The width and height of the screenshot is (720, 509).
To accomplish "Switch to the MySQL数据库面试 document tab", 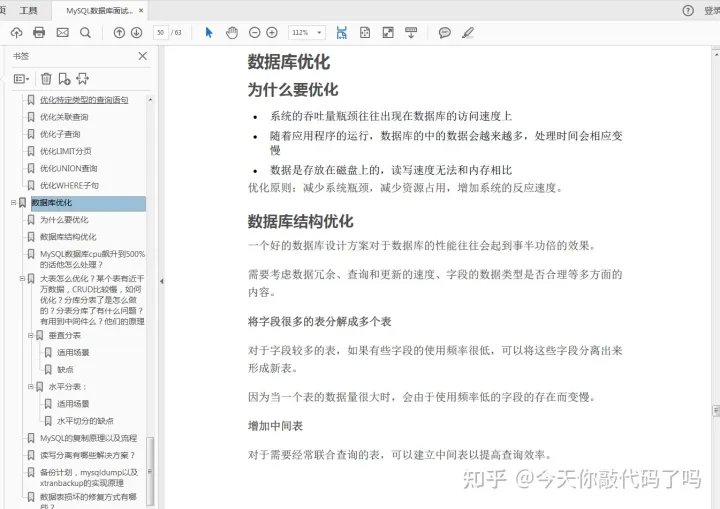I will (x=99, y=11).
